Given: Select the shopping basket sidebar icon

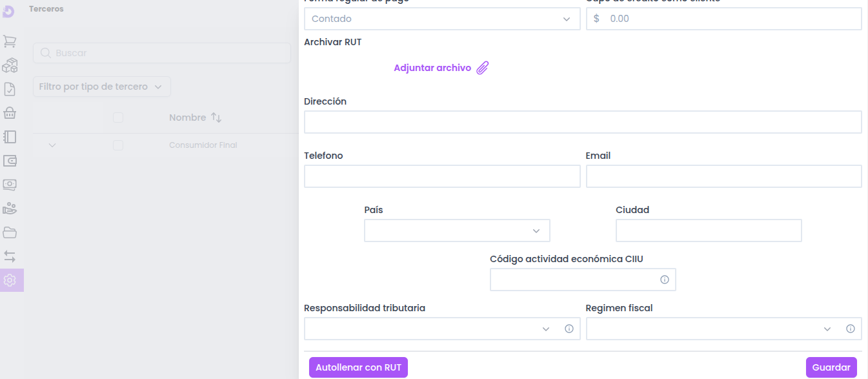Looking at the screenshot, I should (x=10, y=113).
